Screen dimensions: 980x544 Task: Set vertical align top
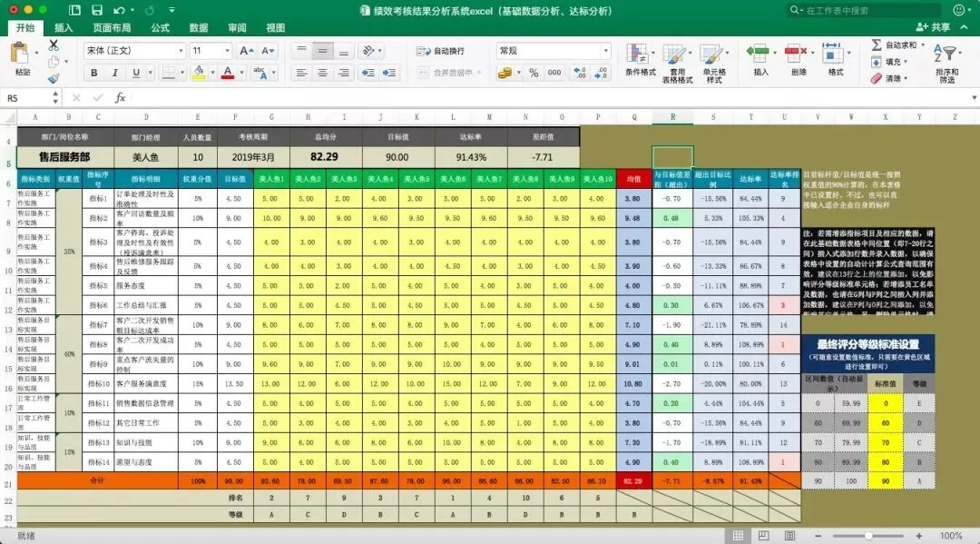click(301, 51)
